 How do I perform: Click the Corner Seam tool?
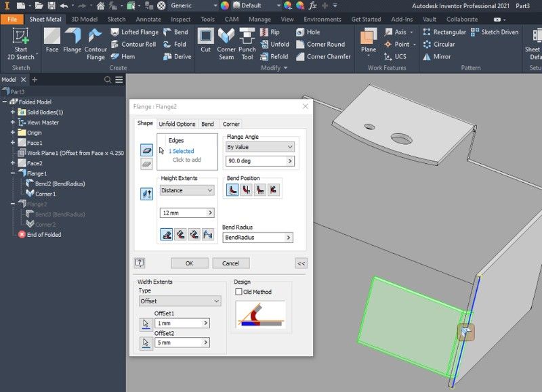pos(226,44)
